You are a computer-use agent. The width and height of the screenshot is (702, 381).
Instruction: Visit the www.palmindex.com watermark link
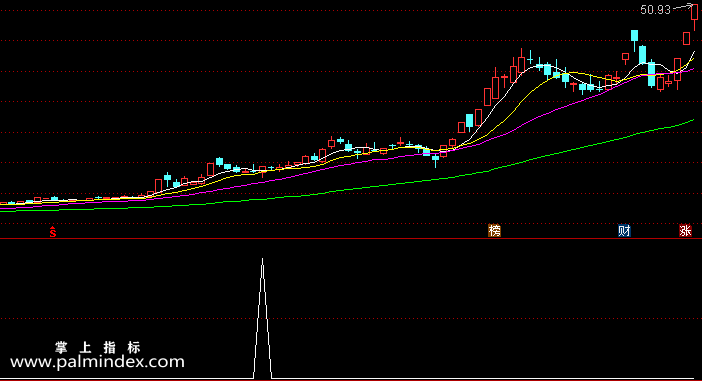coord(97,361)
